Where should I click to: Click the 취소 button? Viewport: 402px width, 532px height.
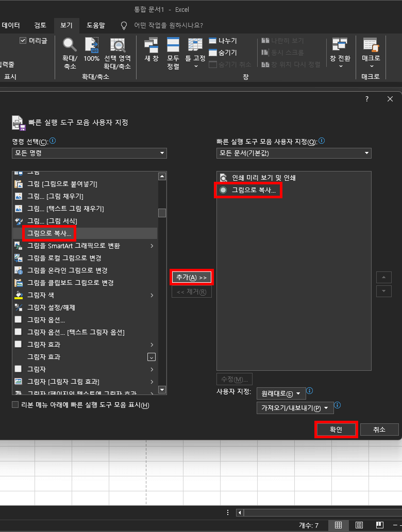[x=379, y=430]
